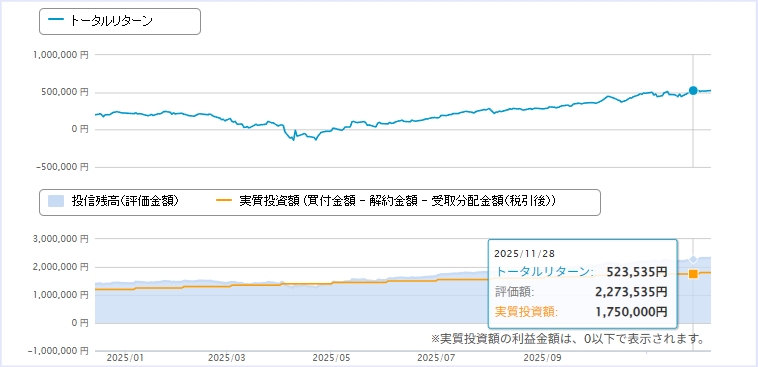Screen dimensions: 758x367
Task: Click the 2025/01 x-axis label
Action: (125, 359)
